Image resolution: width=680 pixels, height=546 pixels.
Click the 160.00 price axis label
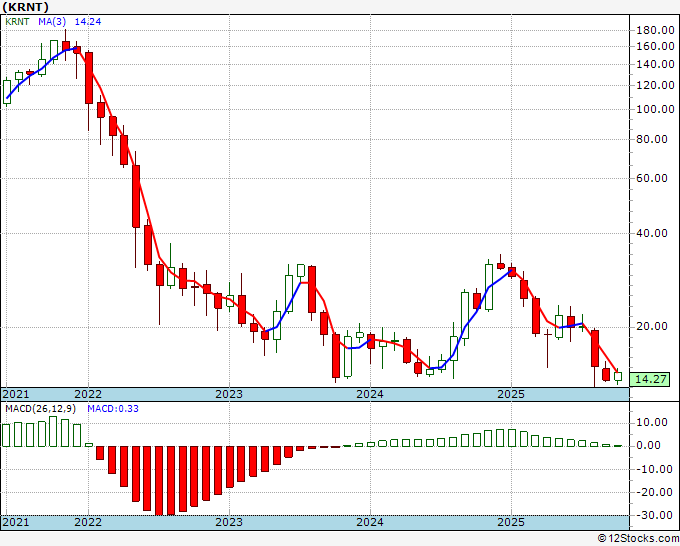655,46
